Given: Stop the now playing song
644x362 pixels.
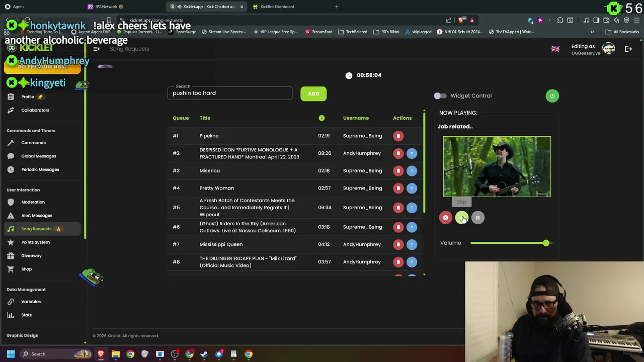Looking at the screenshot, I should (x=445, y=218).
